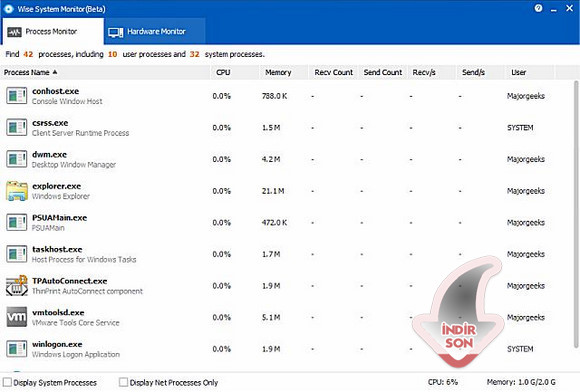This screenshot has width=580, height=392.
Task: Click the process list vertical scrollbar
Action: pos(576,214)
